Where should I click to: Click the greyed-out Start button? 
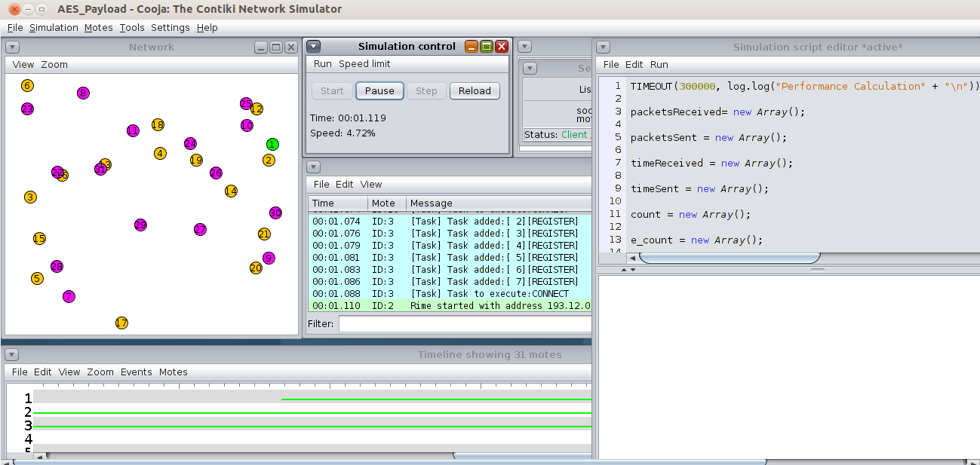332,91
